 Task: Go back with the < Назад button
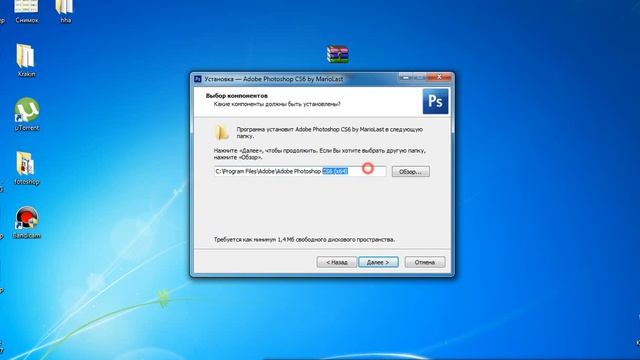pos(336,262)
